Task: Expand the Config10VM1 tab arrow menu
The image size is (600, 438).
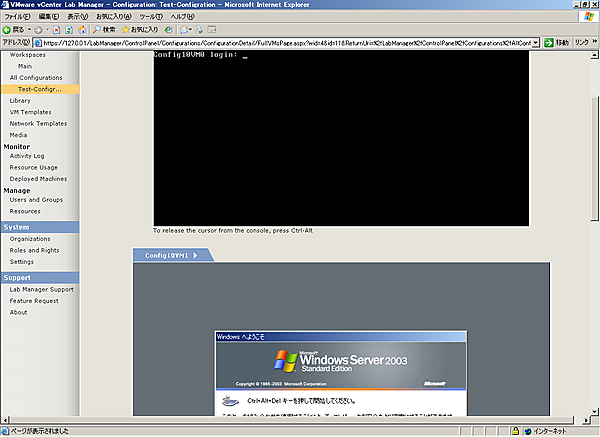Action: pos(195,256)
